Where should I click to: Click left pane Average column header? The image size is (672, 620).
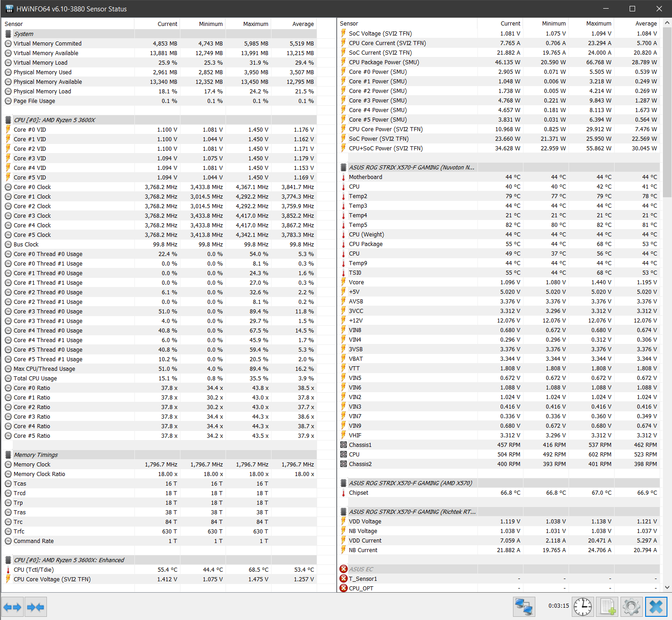coord(294,24)
